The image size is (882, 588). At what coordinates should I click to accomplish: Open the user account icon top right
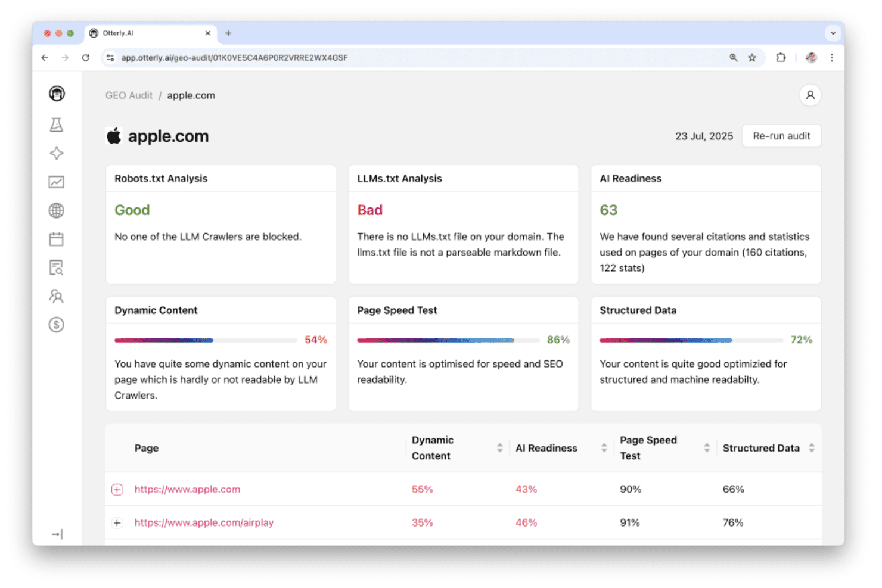pos(810,95)
